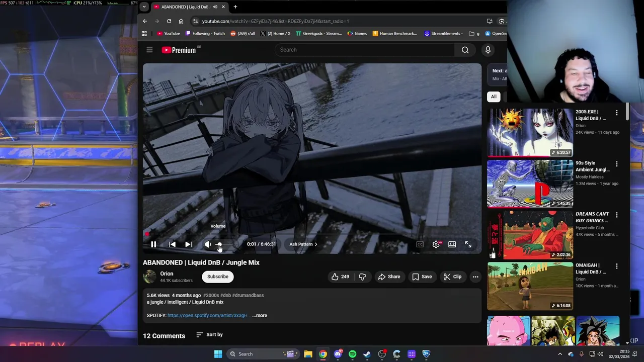Open DREAMS CANT BUY DRINKS thumbnail
Viewport: 644px width, 362px height.
point(530,235)
